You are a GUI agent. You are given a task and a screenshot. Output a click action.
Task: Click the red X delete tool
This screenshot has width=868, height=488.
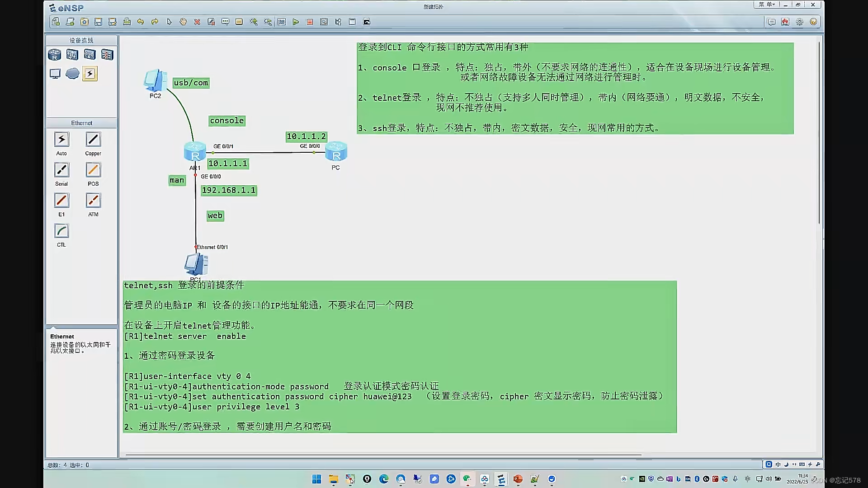[x=197, y=22]
